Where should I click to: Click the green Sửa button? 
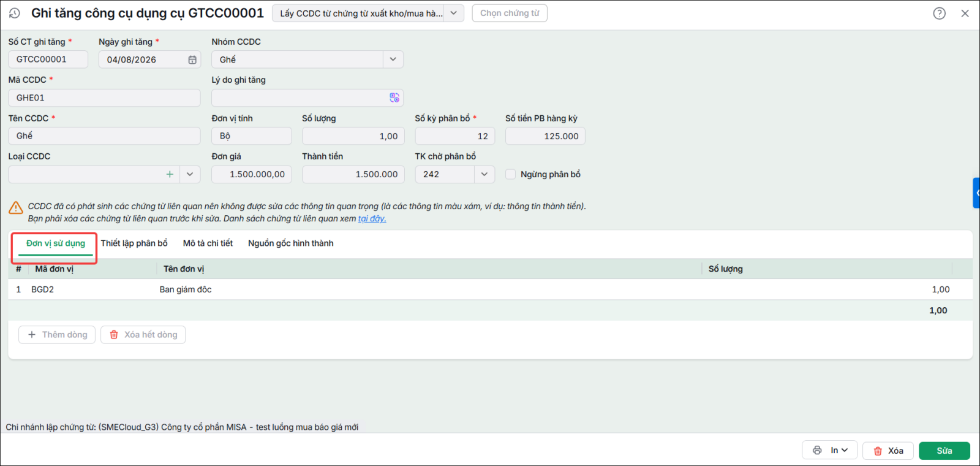[944, 451]
